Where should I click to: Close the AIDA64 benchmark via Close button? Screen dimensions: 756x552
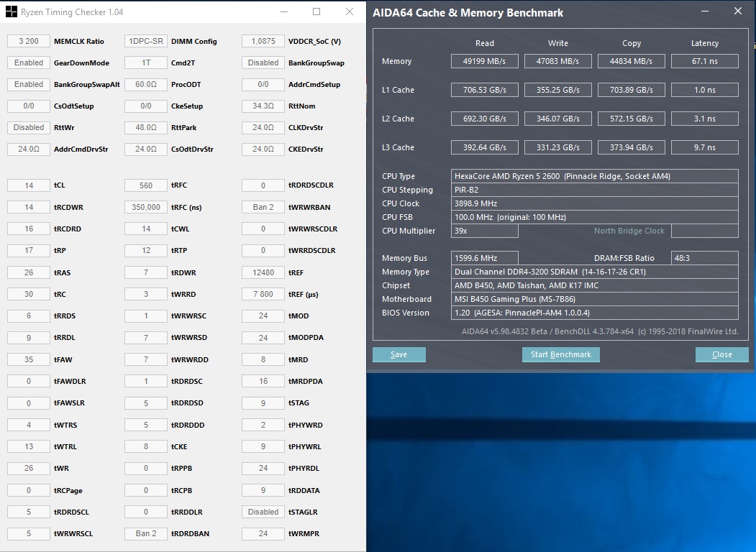coord(721,354)
